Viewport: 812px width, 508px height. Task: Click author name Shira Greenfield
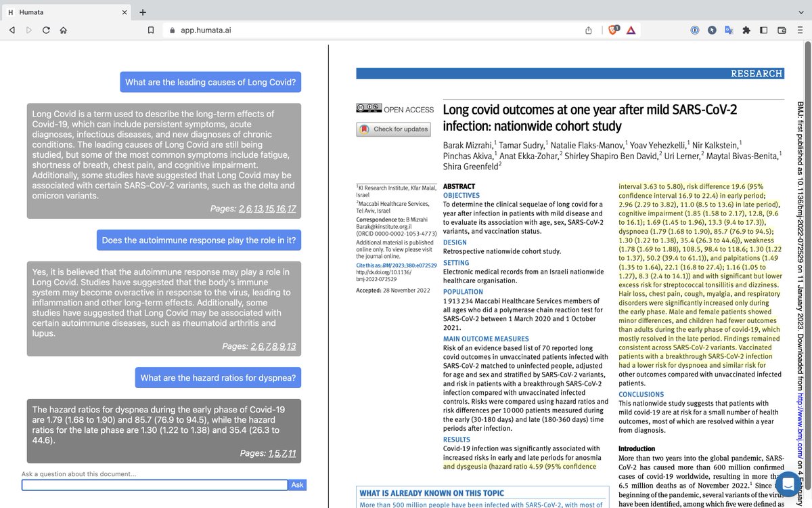coord(472,168)
